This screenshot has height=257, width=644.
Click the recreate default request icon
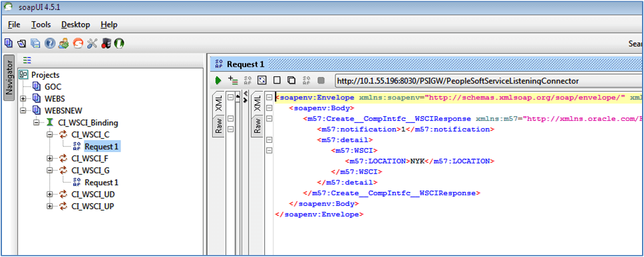261,80
